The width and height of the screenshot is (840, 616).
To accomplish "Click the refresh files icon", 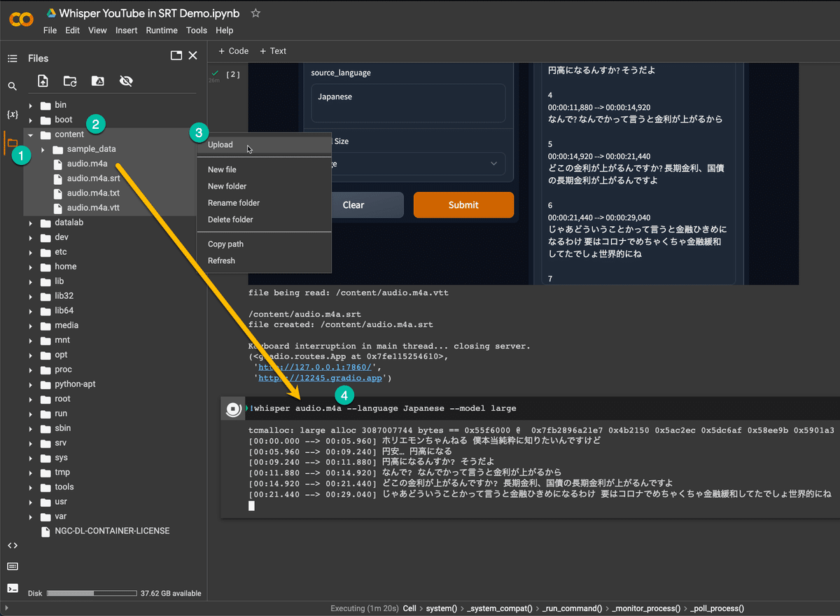I will click(x=71, y=81).
